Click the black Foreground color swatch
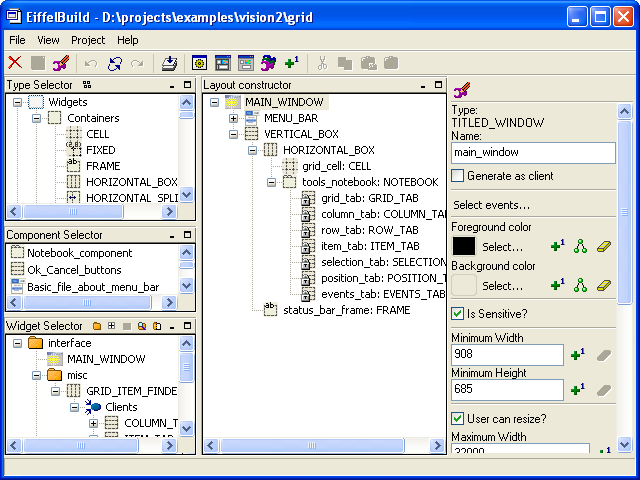This screenshot has width=640, height=480. coord(464,246)
